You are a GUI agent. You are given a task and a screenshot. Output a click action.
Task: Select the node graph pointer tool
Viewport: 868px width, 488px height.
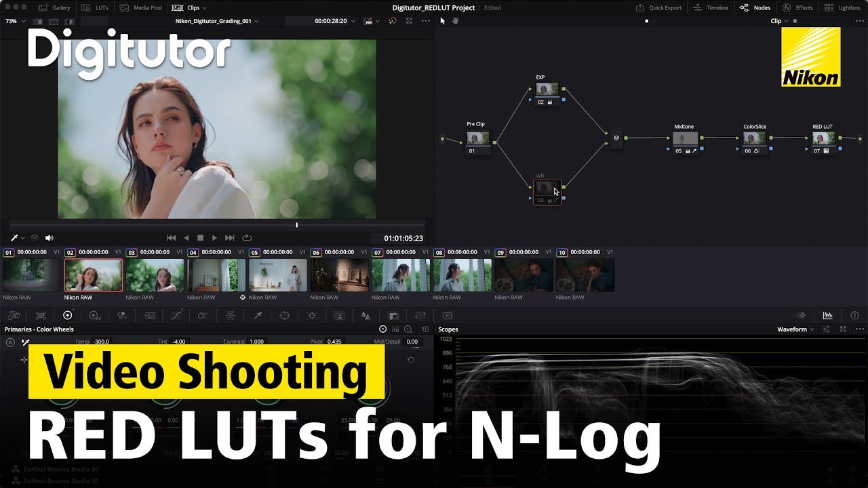[x=442, y=21]
